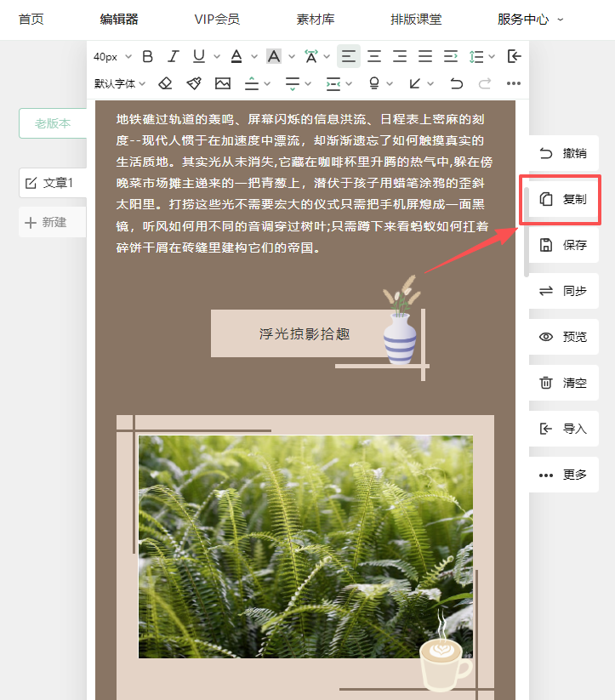Screen dimensions: 615x700
Task: Expand the 默认字体 font family dropdown
Action: [120, 83]
